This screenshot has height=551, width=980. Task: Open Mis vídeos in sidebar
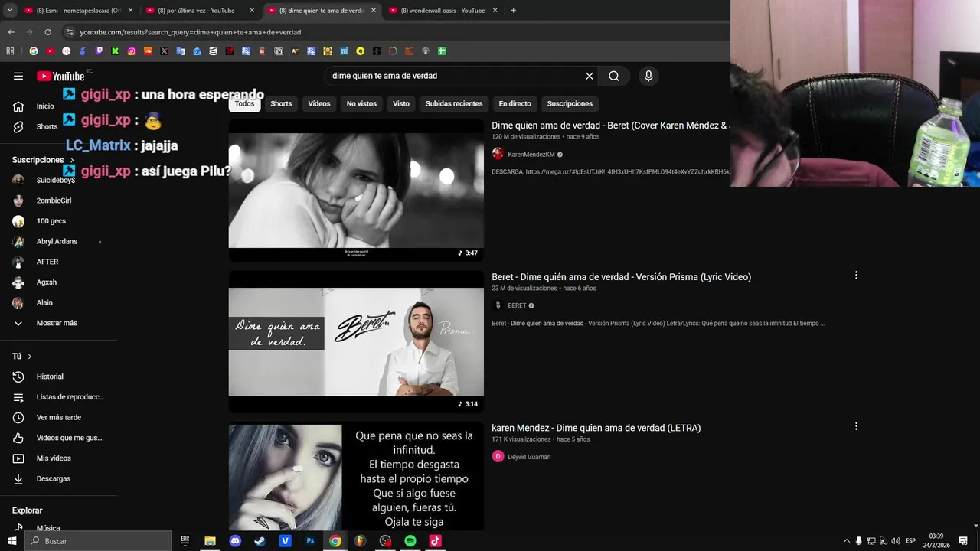pyautogui.click(x=54, y=458)
